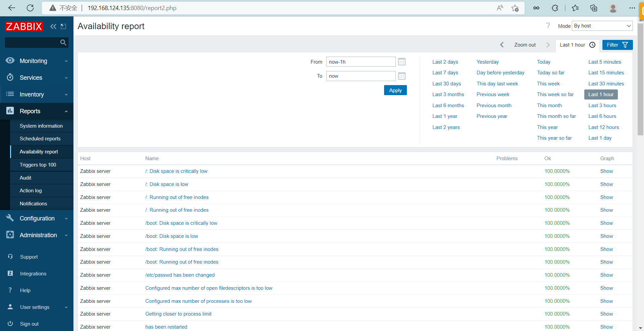Click the help question mark icon near Mode

click(x=548, y=26)
